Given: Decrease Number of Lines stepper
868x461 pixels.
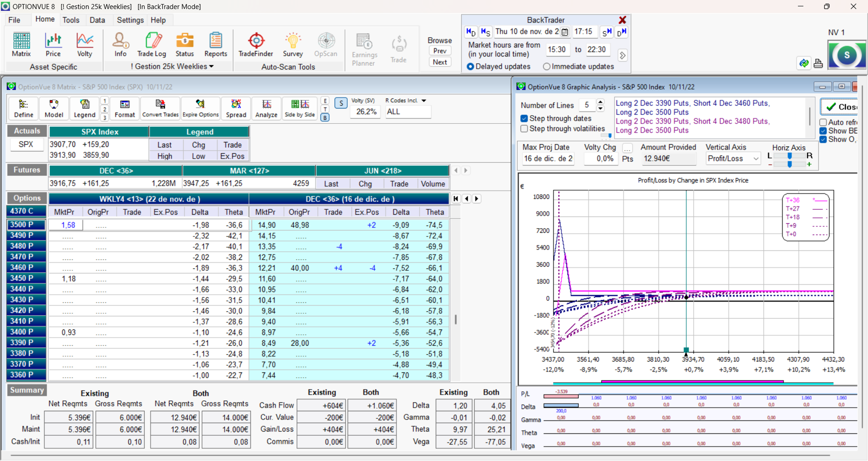Looking at the screenshot, I should [x=600, y=108].
